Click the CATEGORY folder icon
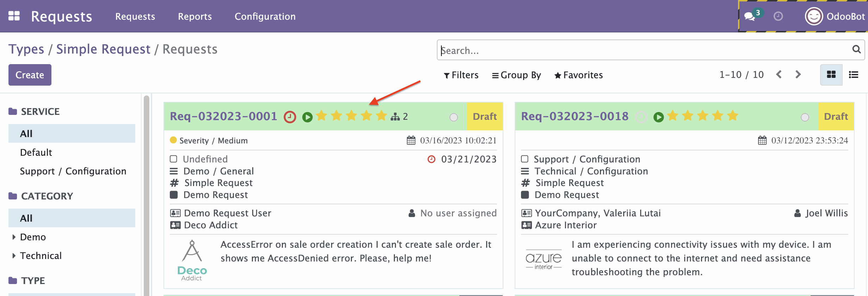The height and width of the screenshot is (296, 868). click(x=13, y=196)
